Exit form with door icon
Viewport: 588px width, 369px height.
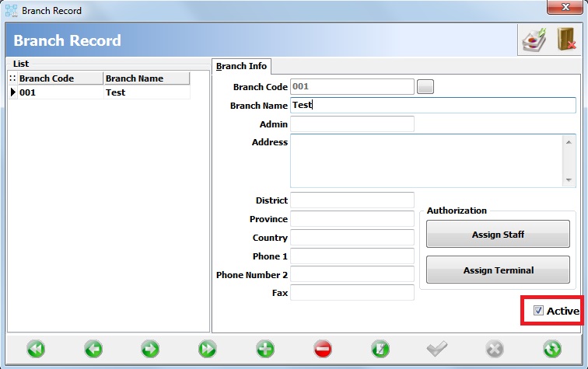tap(566, 39)
